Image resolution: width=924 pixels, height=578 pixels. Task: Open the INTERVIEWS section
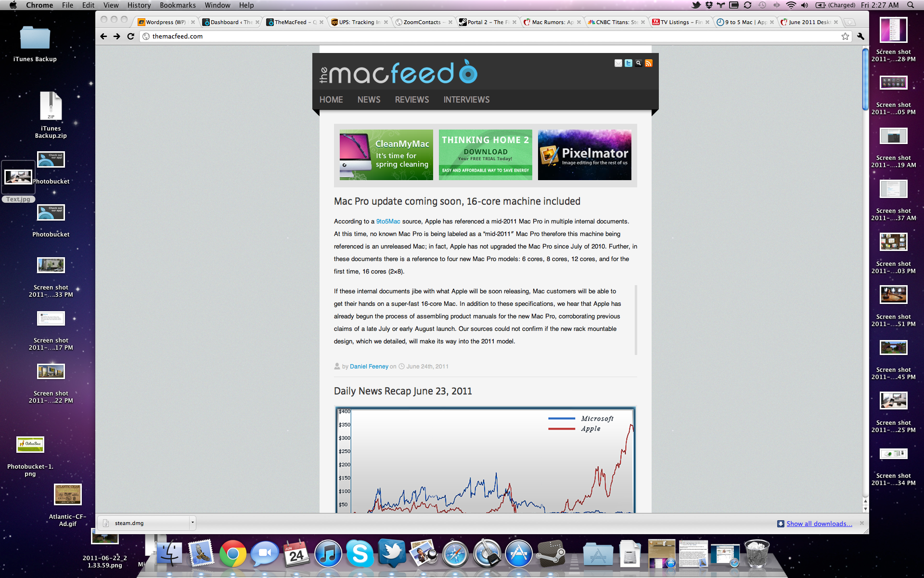click(466, 100)
